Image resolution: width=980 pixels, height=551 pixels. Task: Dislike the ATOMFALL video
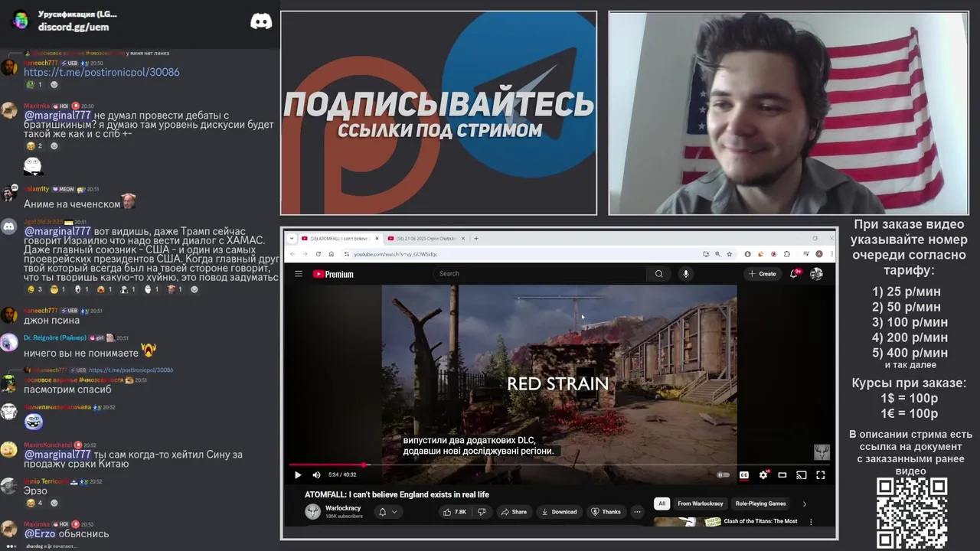tap(482, 512)
